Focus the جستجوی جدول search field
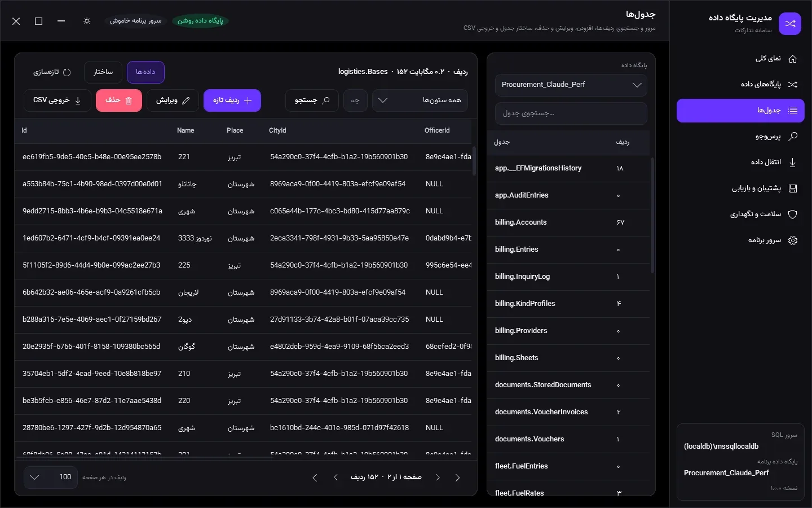Screen dimensions: 812x508 point(571,113)
